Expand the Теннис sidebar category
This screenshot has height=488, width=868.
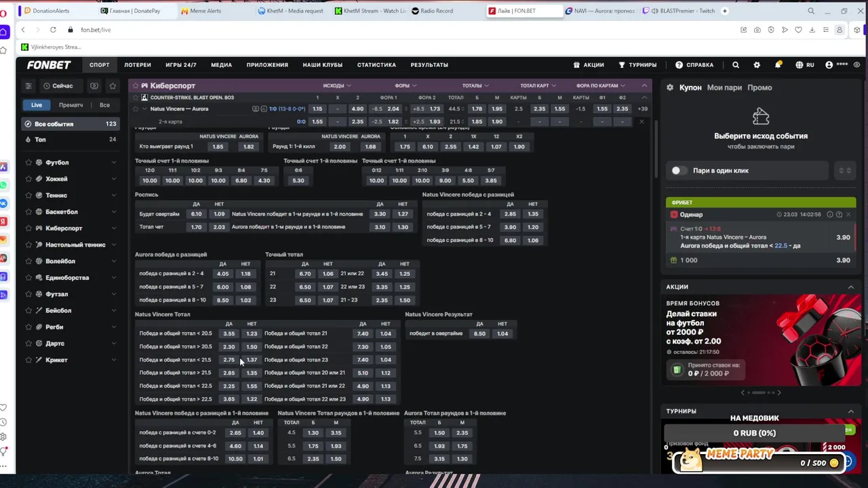(x=113, y=196)
